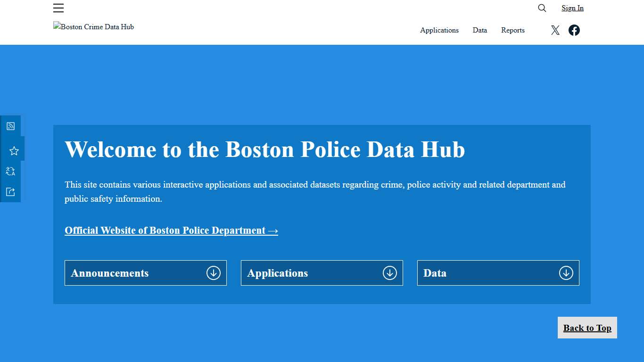Expand the Applications card arrow

pyautogui.click(x=389, y=272)
